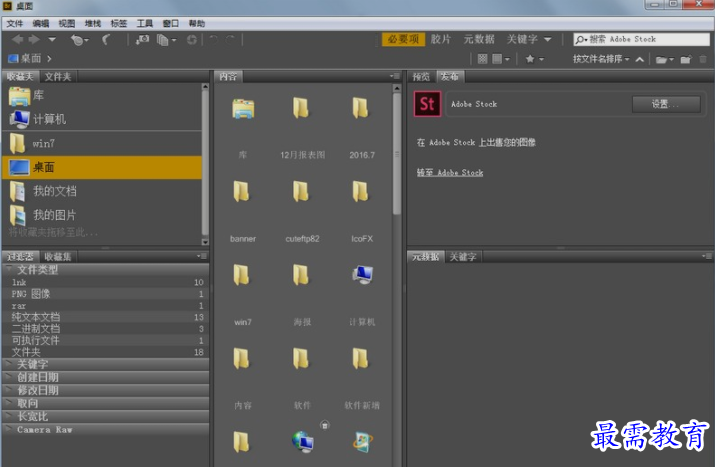Switch to the 必要项 workspace
This screenshot has width=715, height=467.
pos(403,39)
